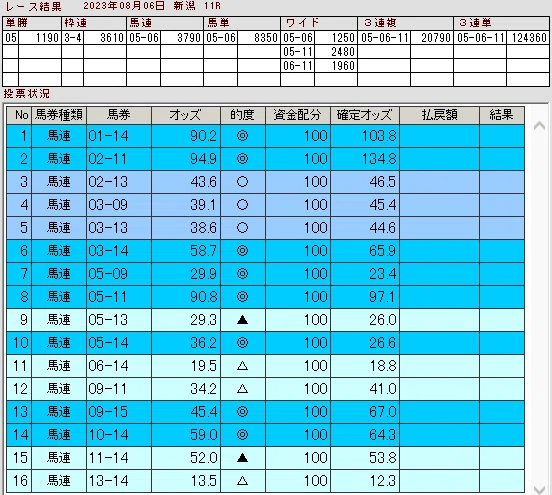Select ticket row 13-14
The height and width of the screenshot is (495, 552).
(x=265, y=481)
